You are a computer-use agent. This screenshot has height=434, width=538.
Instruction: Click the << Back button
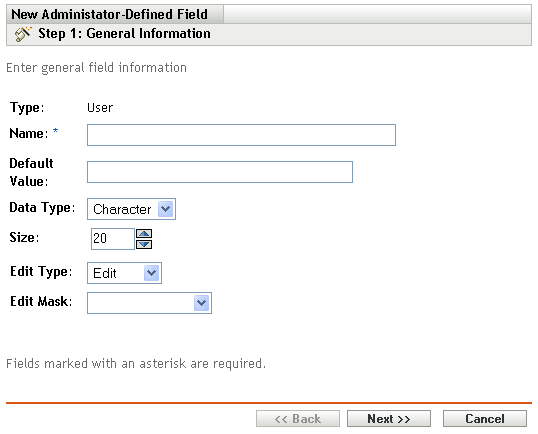coord(298,419)
